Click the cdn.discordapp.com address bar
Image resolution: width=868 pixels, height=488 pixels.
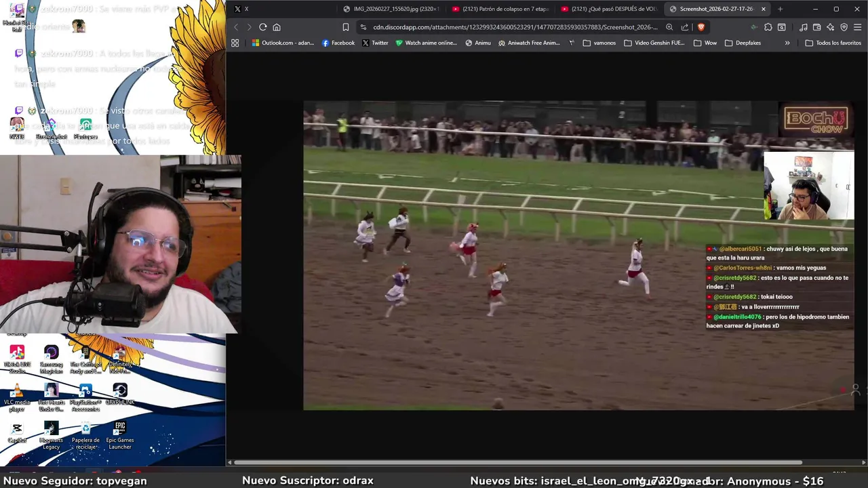515,27
